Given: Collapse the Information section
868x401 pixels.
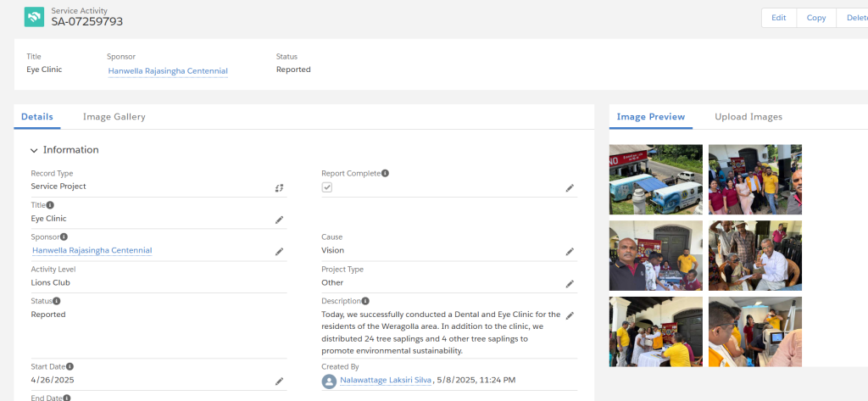Looking at the screenshot, I should click(34, 151).
